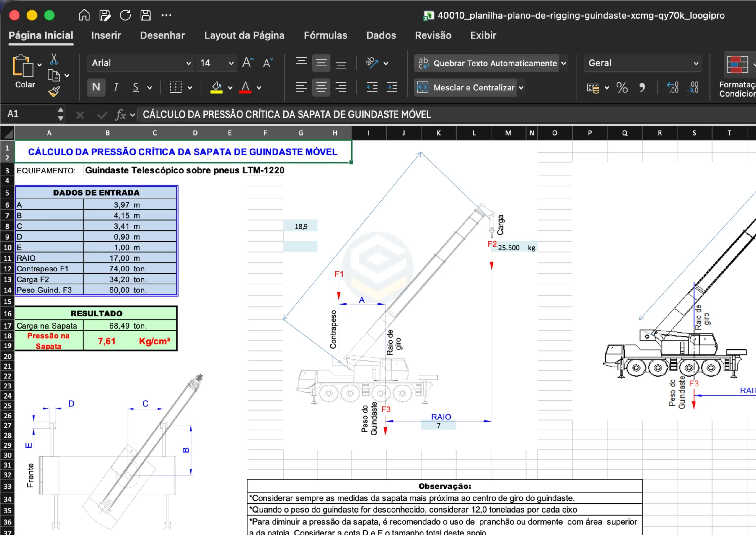The height and width of the screenshot is (535, 756).
Task: Click the accounting currency format icon
Action: [x=593, y=88]
